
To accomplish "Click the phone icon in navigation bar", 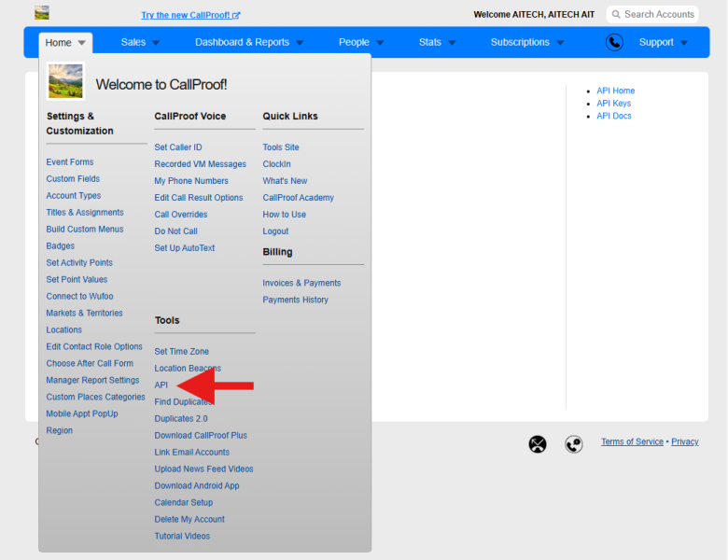I will [614, 42].
